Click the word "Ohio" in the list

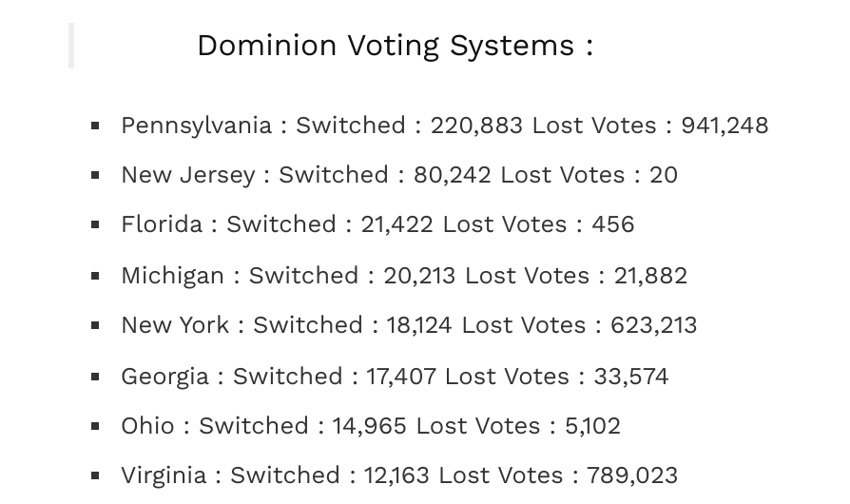coord(147,426)
